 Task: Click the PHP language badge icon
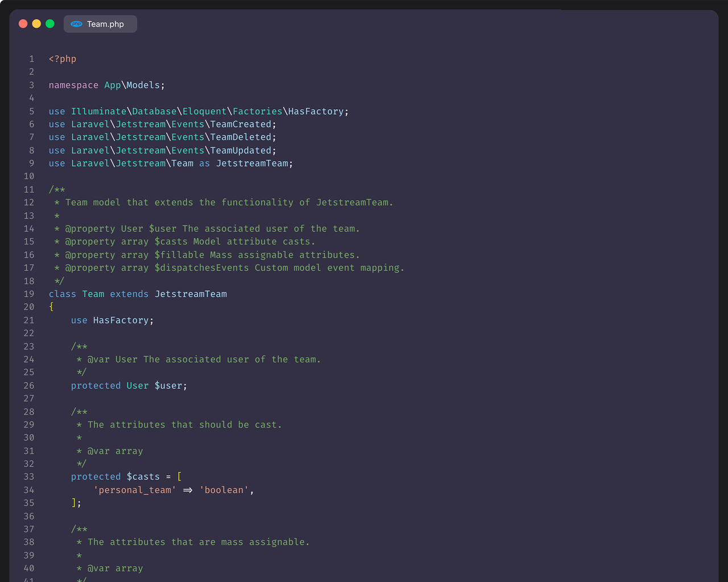click(x=76, y=24)
